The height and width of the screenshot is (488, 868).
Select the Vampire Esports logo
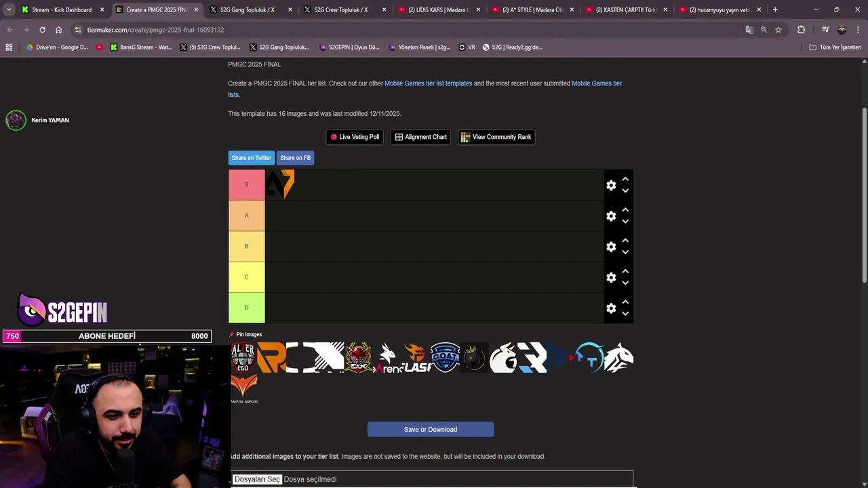pyautogui.click(x=243, y=388)
